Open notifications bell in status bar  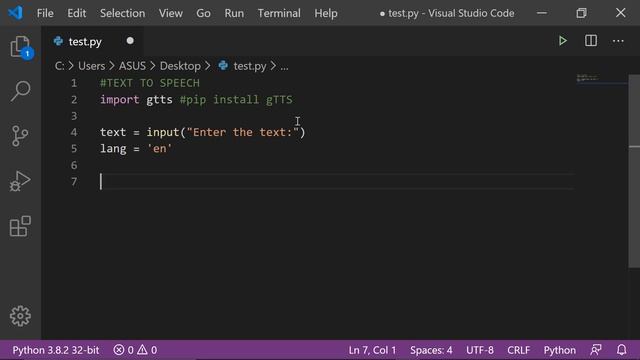click(621, 350)
